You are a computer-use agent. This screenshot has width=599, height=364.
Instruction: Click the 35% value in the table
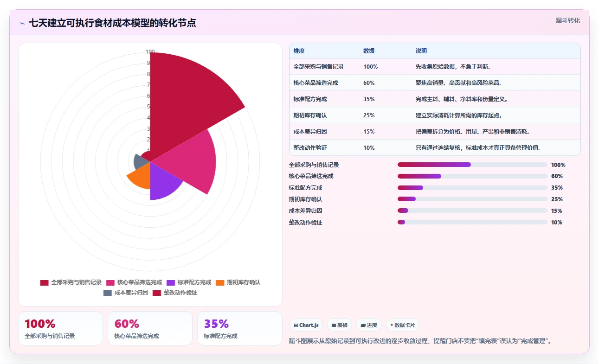(x=369, y=99)
